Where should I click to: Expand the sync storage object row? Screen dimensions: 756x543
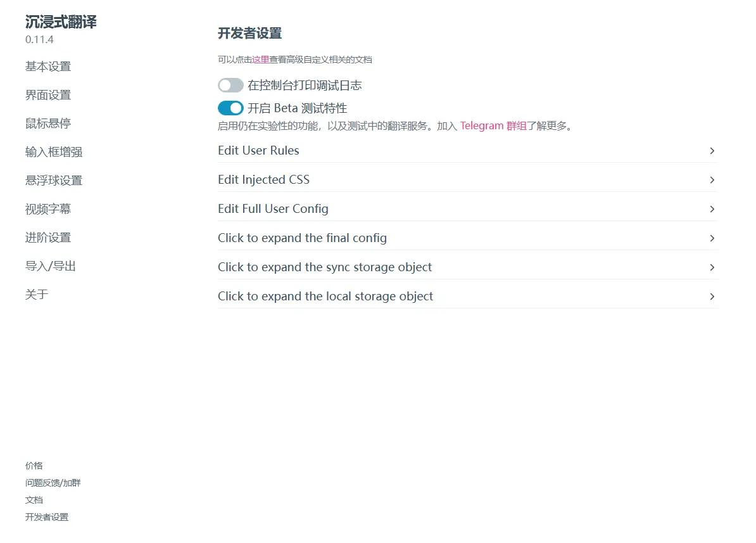pos(468,267)
